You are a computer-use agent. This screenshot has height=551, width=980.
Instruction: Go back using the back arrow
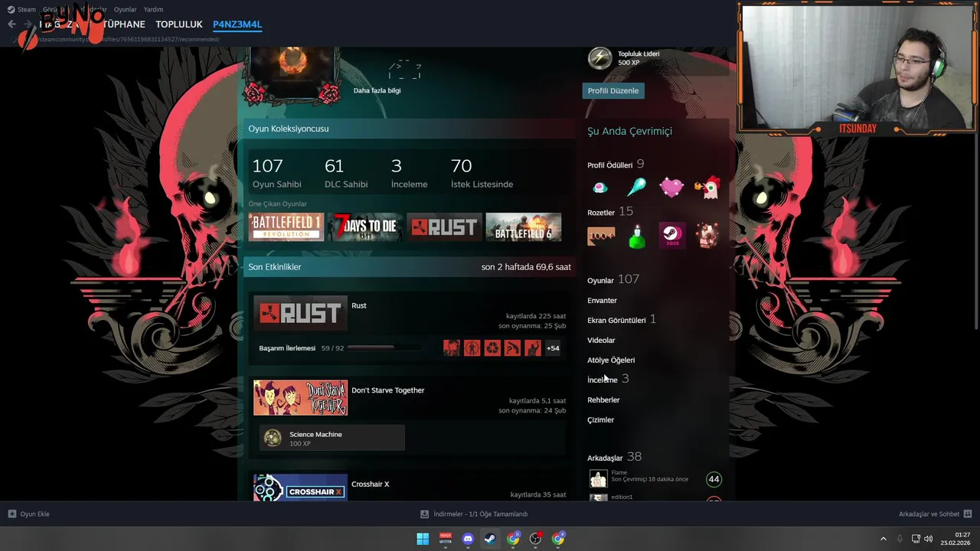(11, 24)
